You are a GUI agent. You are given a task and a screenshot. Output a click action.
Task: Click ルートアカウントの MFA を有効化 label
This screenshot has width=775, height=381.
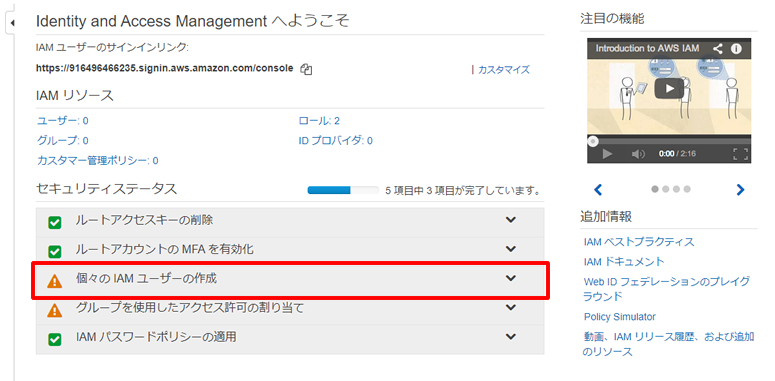pos(165,250)
